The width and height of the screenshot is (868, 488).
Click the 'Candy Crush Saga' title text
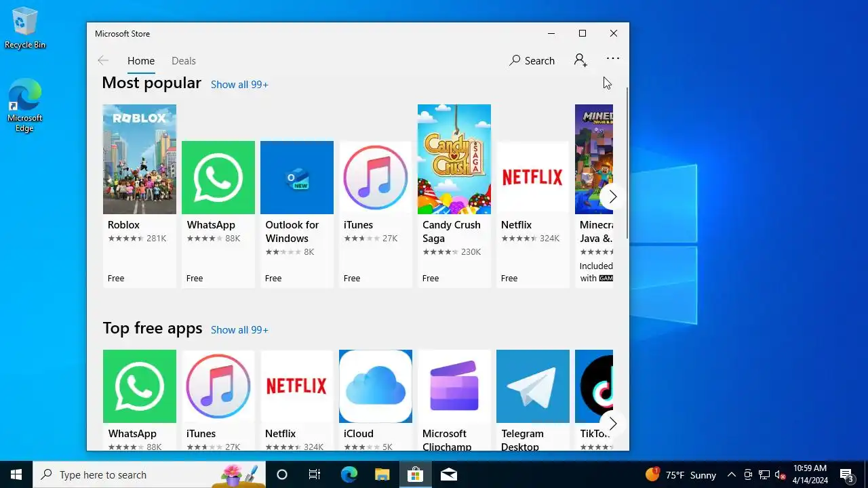coord(452,232)
